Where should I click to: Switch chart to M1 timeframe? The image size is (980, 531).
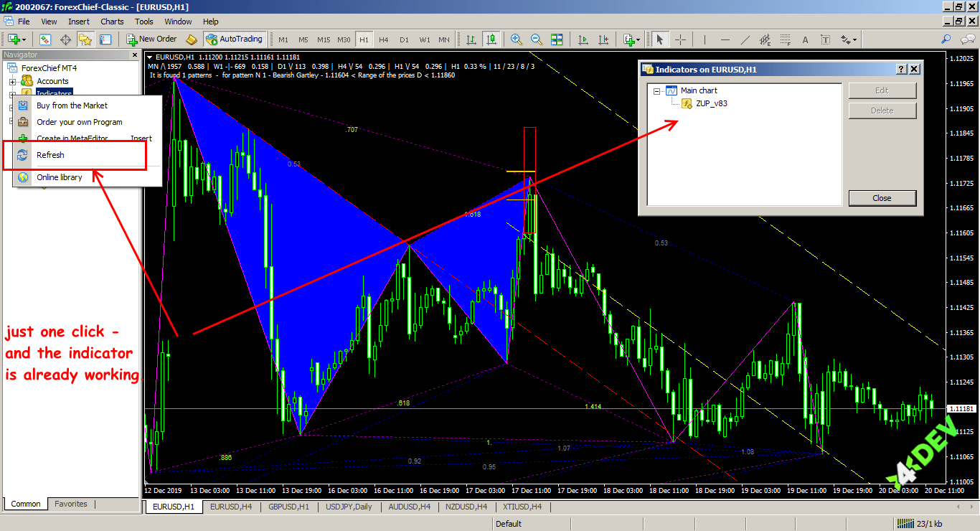coord(283,39)
